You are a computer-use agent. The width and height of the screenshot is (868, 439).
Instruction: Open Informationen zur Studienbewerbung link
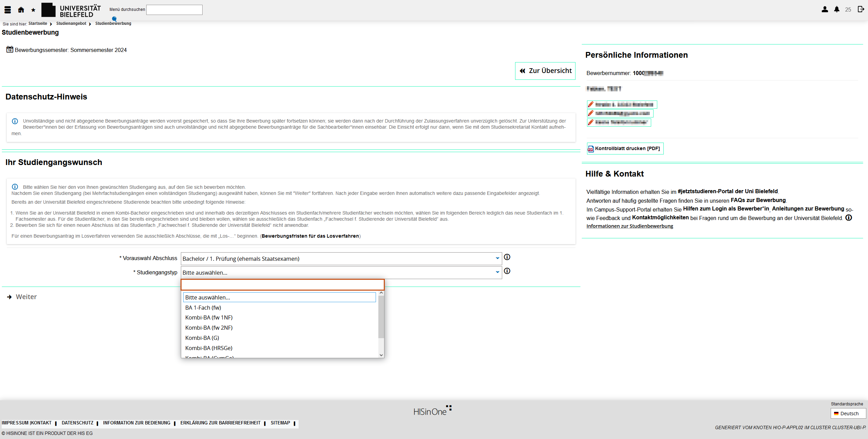click(629, 226)
